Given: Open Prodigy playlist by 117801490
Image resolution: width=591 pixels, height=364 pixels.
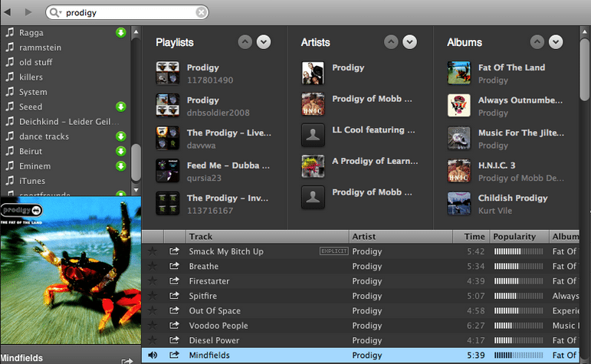Looking at the screenshot, I should pyautogui.click(x=203, y=67).
